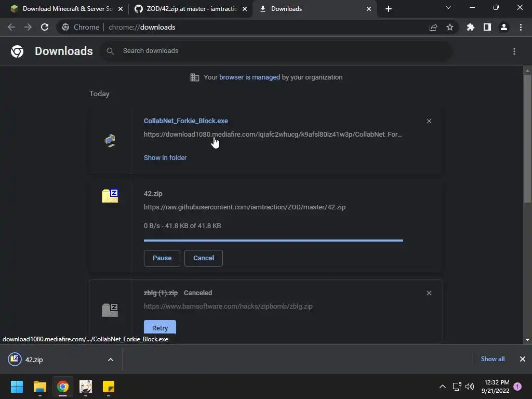Click the building icon beside managed notice
532x399 pixels.
click(x=195, y=77)
